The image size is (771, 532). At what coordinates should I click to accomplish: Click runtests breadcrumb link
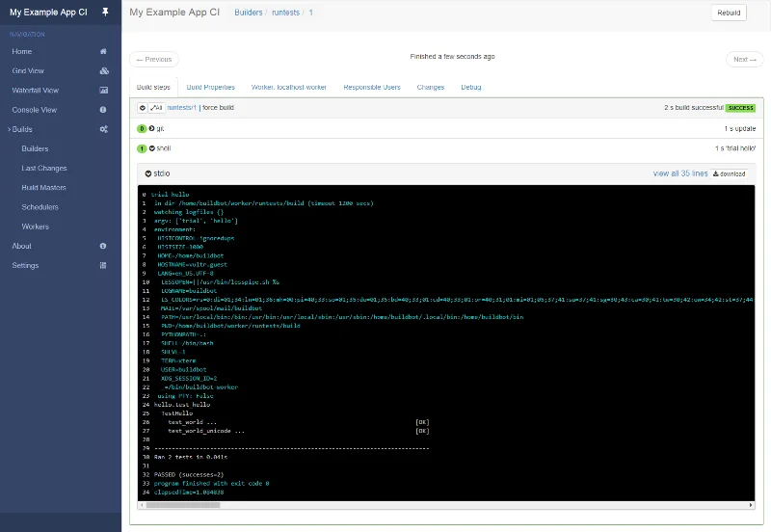tap(285, 13)
